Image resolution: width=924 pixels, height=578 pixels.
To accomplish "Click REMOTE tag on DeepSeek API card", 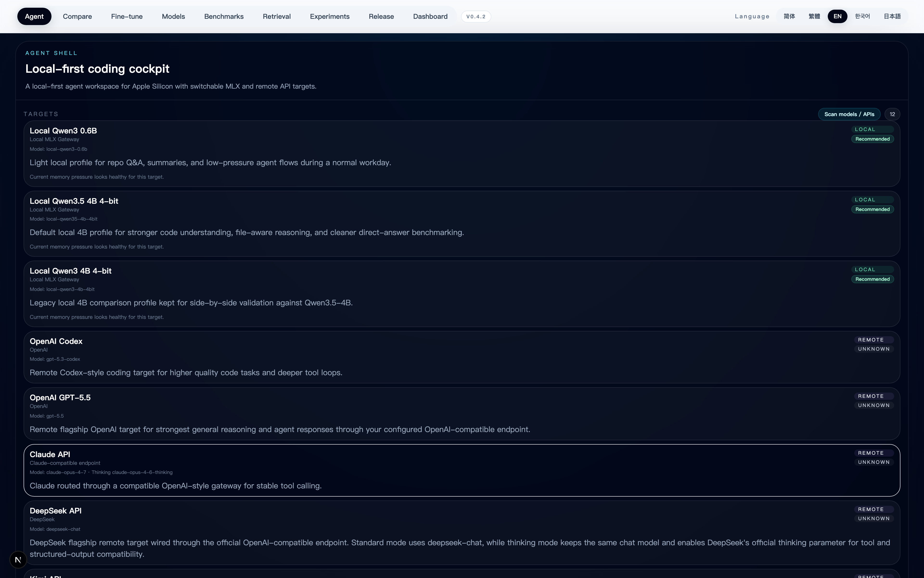I will coord(874,510).
